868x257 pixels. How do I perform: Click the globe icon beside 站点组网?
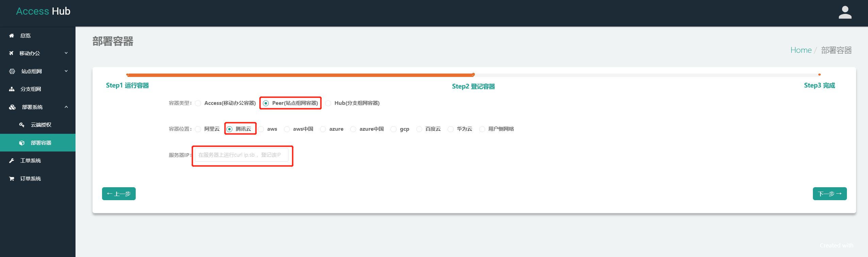[x=12, y=71]
